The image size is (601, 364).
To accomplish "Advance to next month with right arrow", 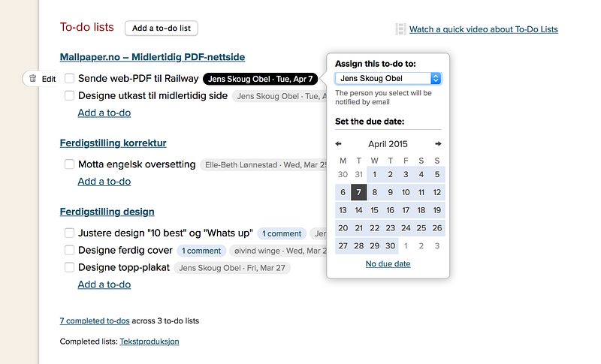I will 438,144.
